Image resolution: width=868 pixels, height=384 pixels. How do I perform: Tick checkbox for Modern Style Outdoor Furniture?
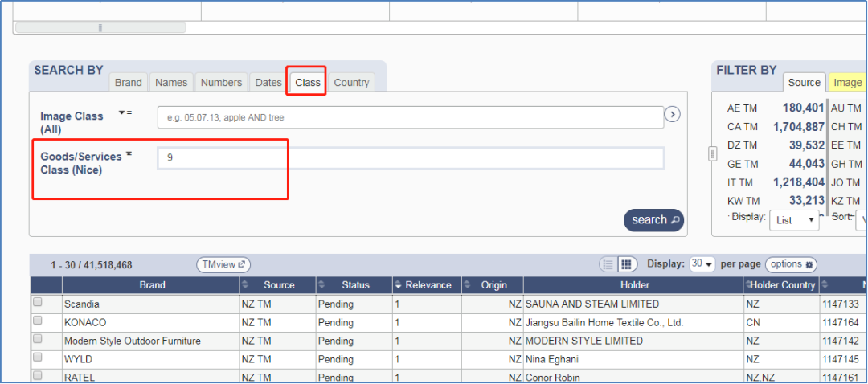pyautogui.click(x=37, y=339)
